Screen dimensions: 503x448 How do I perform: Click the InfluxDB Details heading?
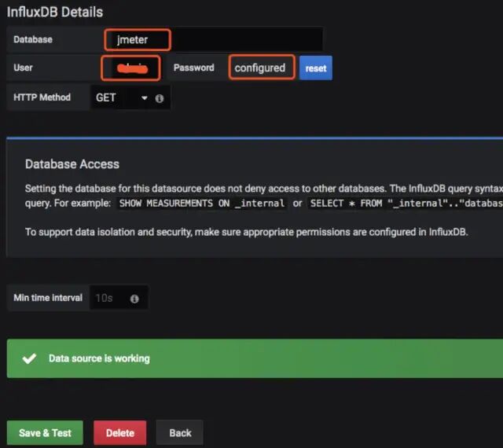click(55, 12)
